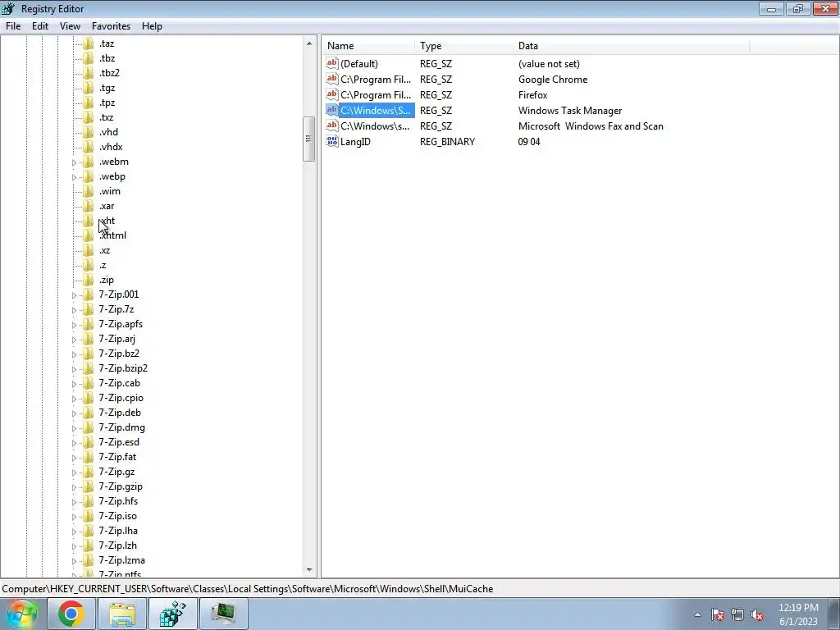Image resolution: width=840 pixels, height=630 pixels.
Task: Click the string icon of Firefox value
Action: click(332, 94)
